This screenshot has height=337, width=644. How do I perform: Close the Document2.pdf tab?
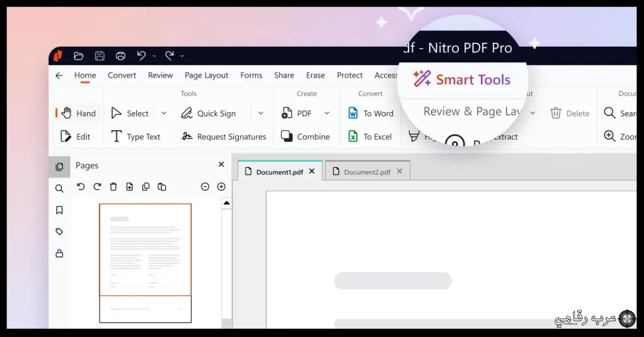(399, 172)
